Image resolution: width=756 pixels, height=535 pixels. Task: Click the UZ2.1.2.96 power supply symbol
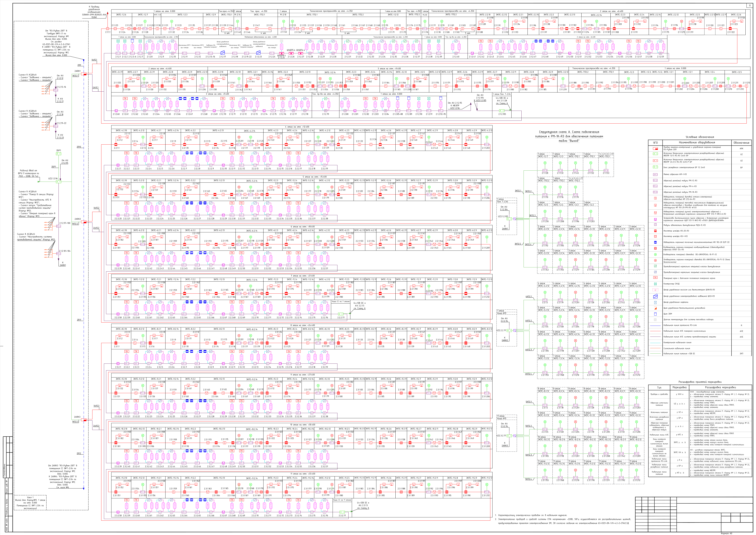59,182
